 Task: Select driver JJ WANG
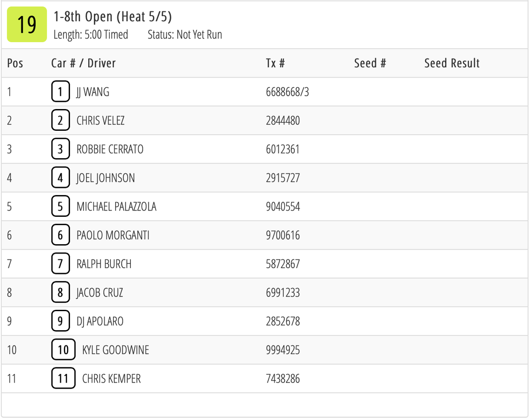click(x=93, y=92)
